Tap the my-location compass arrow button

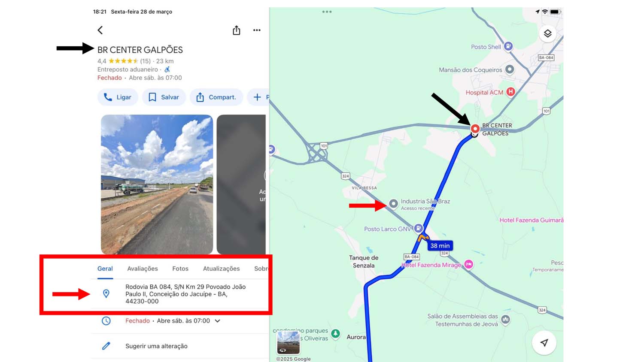point(544,343)
